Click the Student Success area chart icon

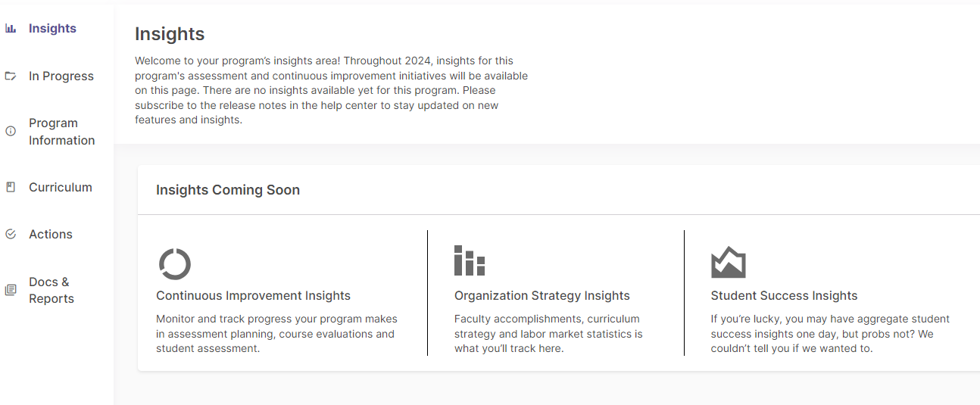(729, 262)
